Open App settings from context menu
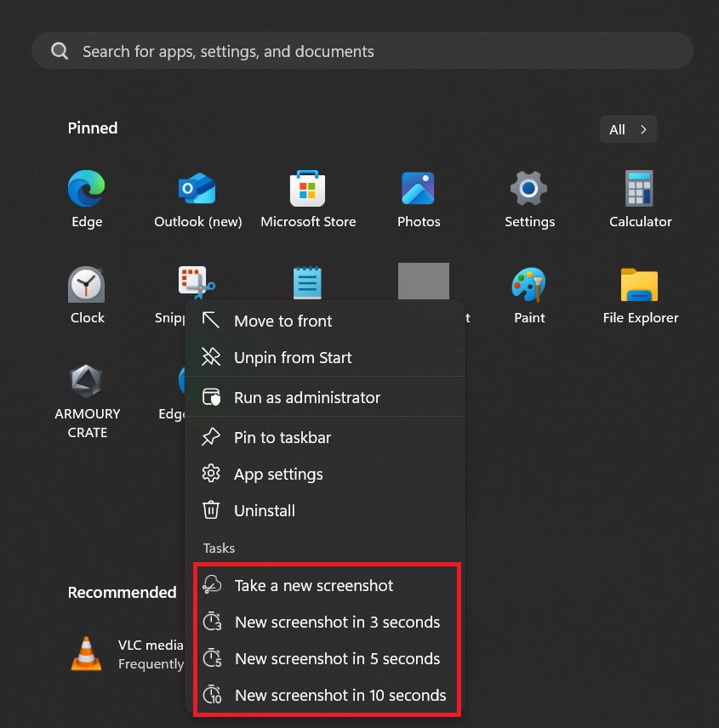The height and width of the screenshot is (728, 719). [x=325, y=474]
